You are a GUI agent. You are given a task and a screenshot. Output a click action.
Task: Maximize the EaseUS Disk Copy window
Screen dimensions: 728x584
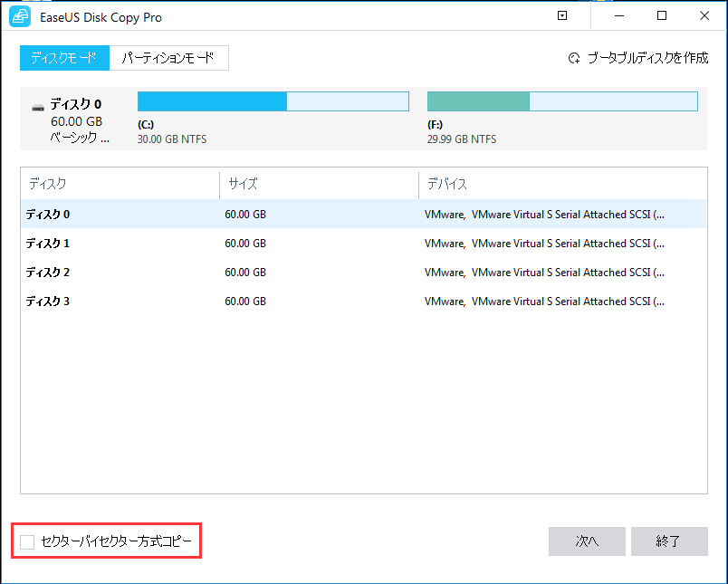[x=662, y=16]
